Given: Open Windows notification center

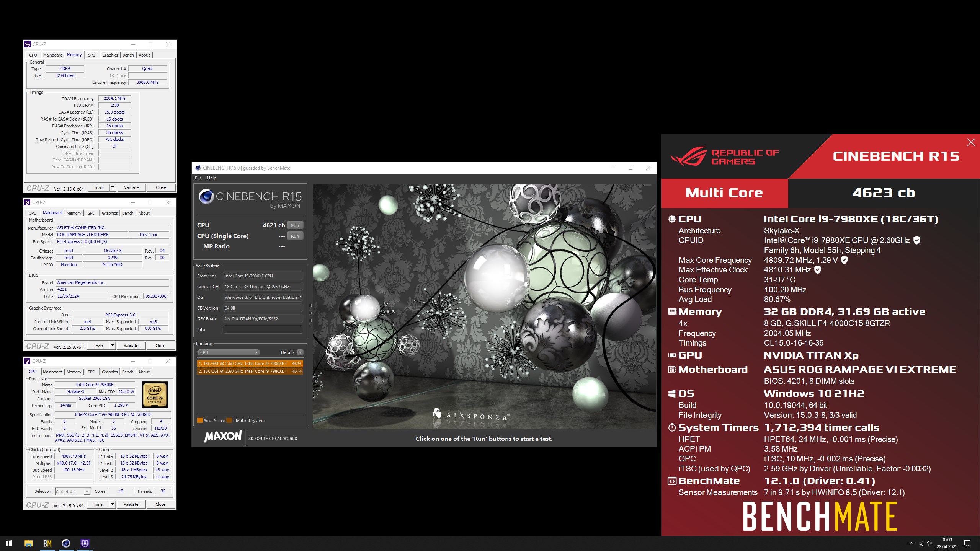Looking at the screenshot, I should pyautogui.click(x=967, y=543).
